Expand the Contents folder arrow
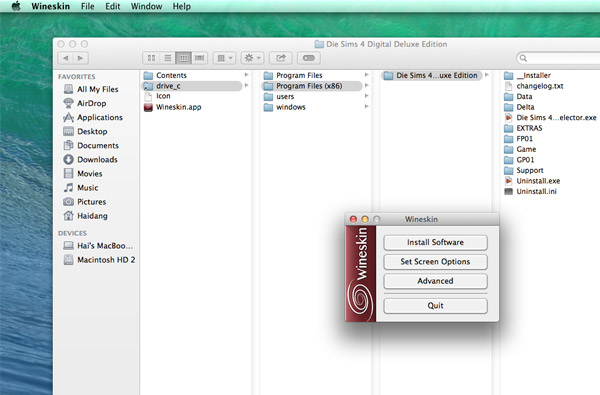This screenshot has height=395, width=600. tap(247, 75)
